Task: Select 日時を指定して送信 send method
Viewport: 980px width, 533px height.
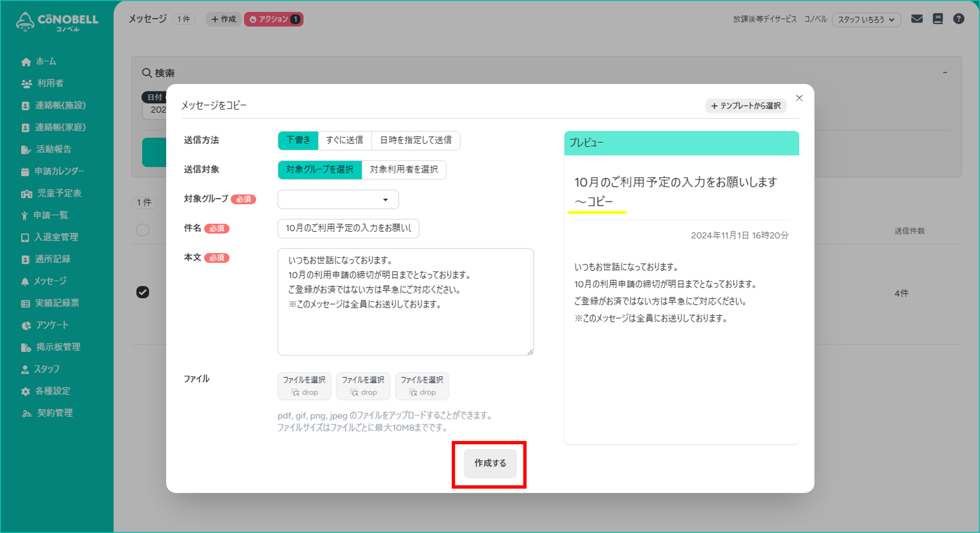Action: coord(416,140)
